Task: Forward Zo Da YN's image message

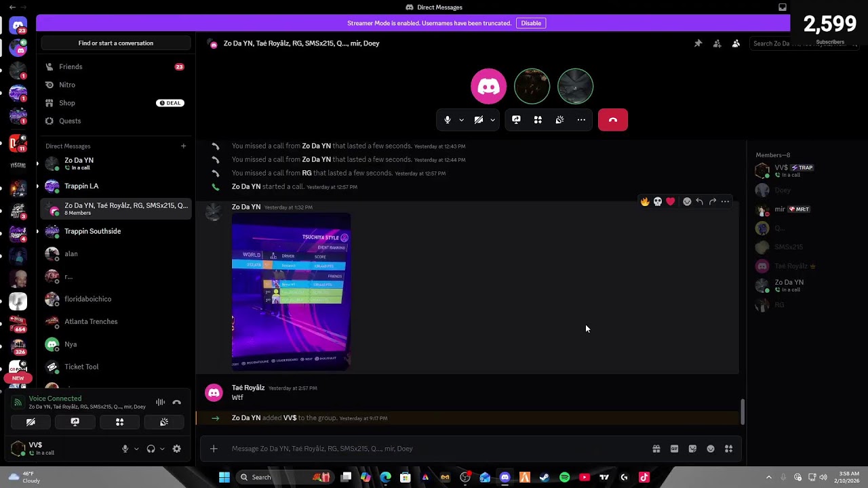Action: click(x=712, y=201)
